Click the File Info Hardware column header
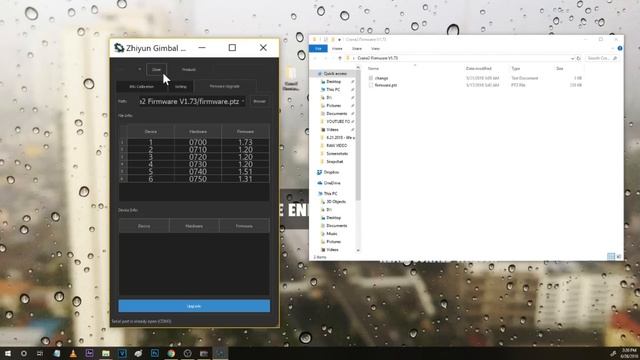This screenshot has height=360, width=640. (198, 131)
